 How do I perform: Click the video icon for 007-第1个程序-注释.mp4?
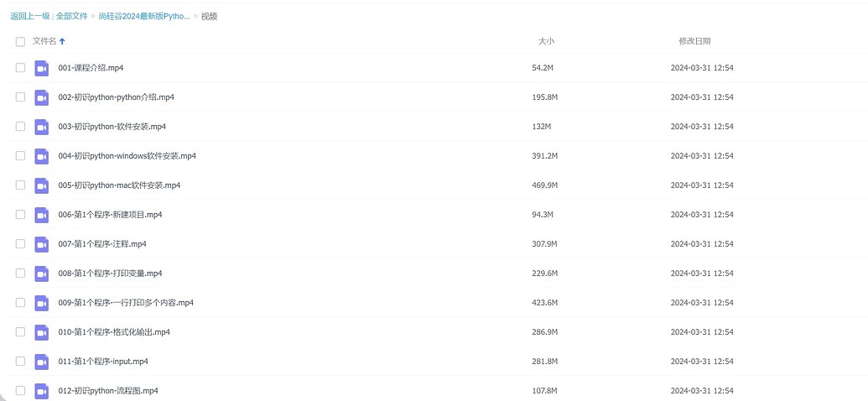[x=42, y=244]
